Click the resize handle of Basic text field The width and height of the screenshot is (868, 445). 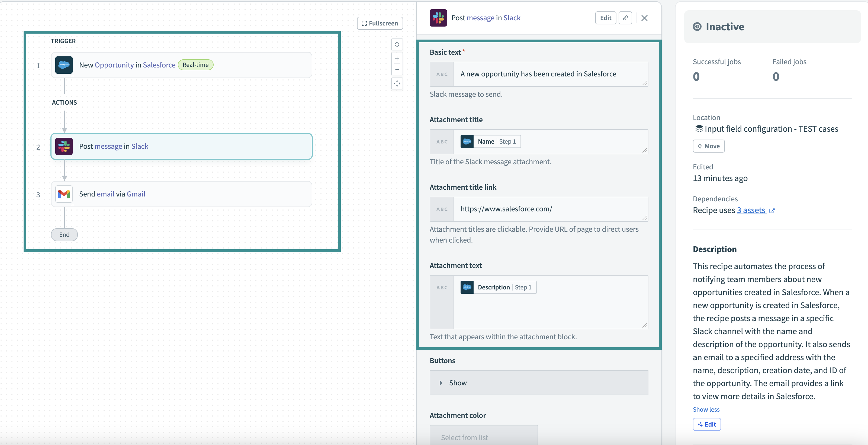[644, 83]
